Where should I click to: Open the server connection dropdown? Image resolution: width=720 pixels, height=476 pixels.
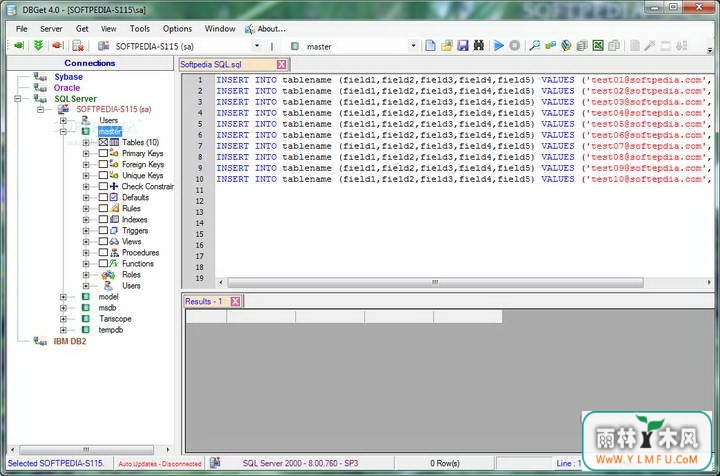click(257, 46)
